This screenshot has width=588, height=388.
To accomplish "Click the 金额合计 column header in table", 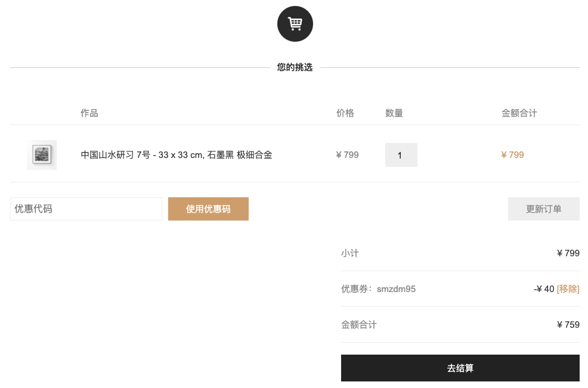I will click(519, 113).
